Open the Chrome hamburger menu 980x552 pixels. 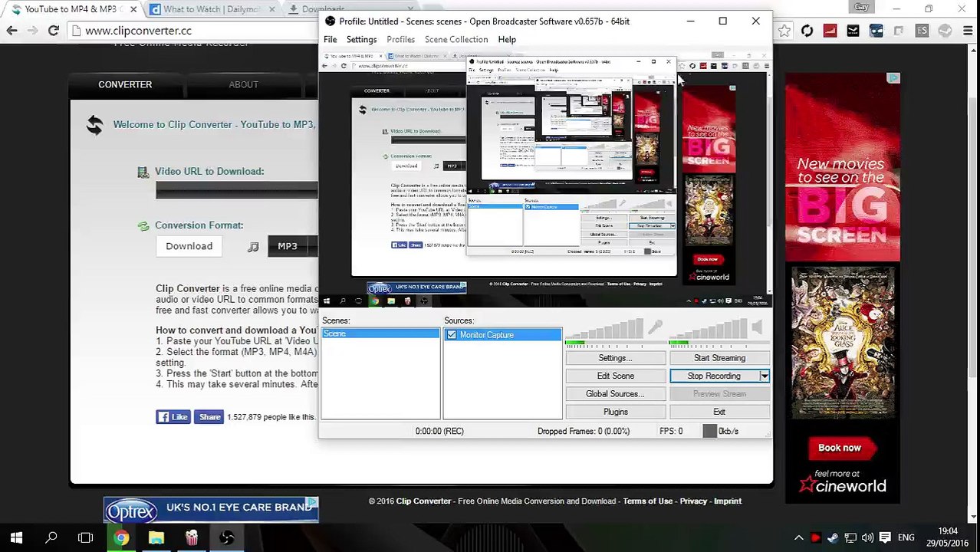(x=966, y=31)
